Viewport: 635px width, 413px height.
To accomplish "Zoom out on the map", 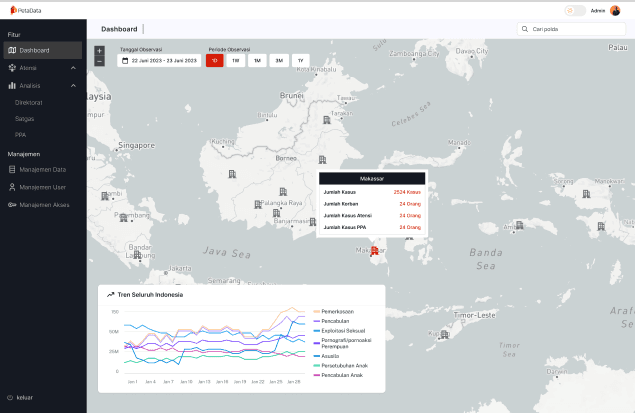I will (x=99, y=62).
